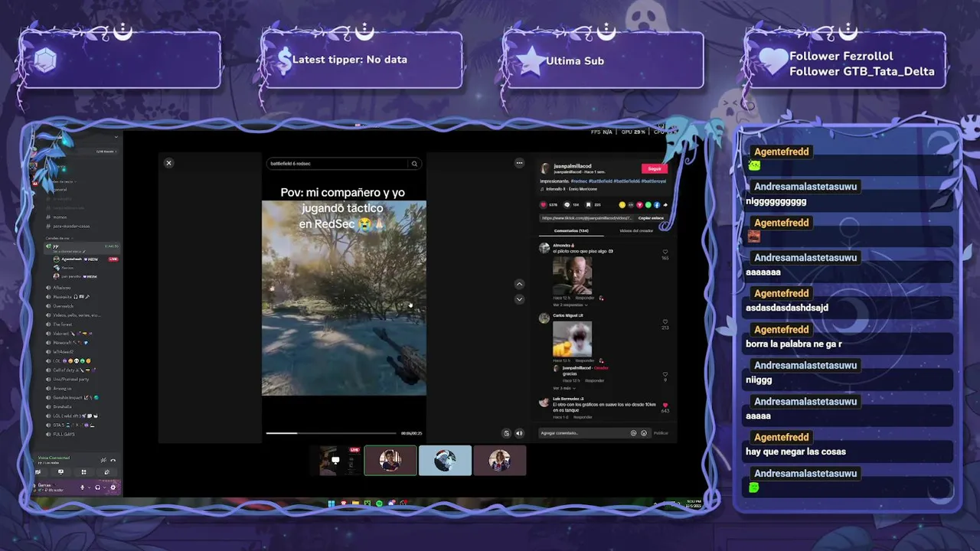Click the Publicar button
The image size is (980, 551).
pyautogui.click(x=661, y=433)
